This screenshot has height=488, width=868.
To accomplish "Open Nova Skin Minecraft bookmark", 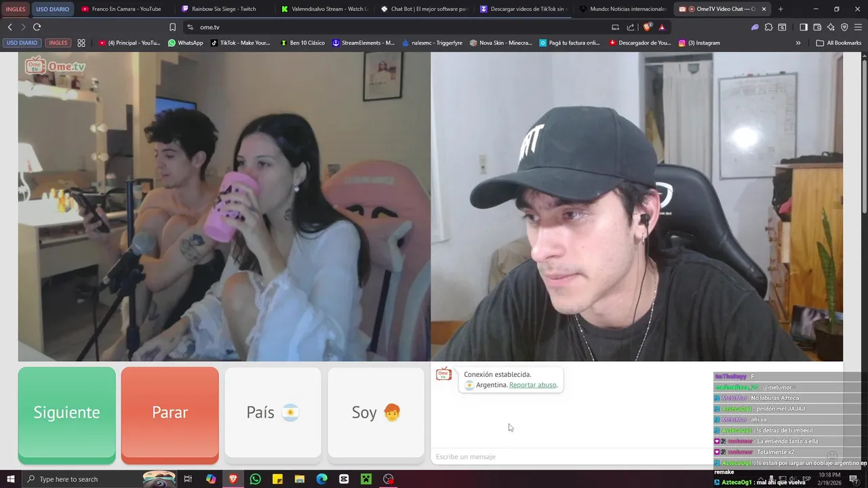I will (x=501, y=43).
